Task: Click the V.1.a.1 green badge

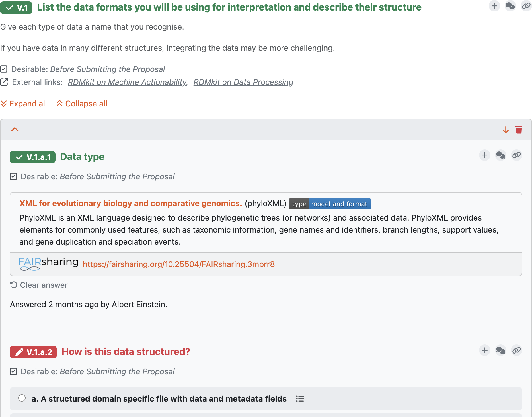Action: coord(32,157)
